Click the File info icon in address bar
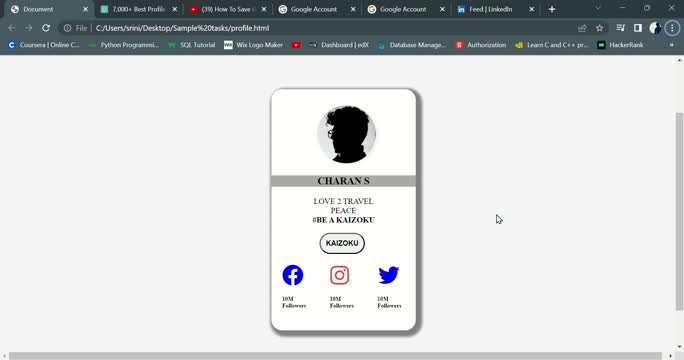 pyautogui.click(x=67, y=28)
